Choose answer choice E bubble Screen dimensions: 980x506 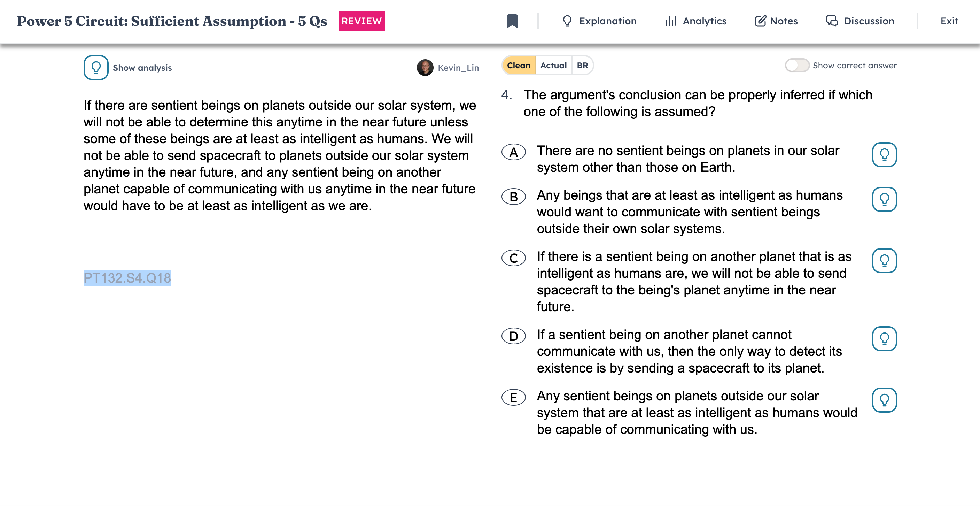coord(513,398)
